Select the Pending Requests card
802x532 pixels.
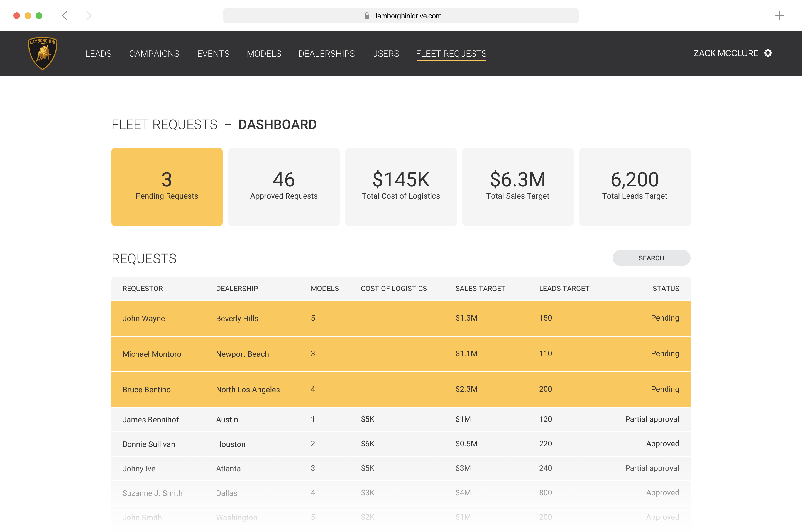click(167, 187)
